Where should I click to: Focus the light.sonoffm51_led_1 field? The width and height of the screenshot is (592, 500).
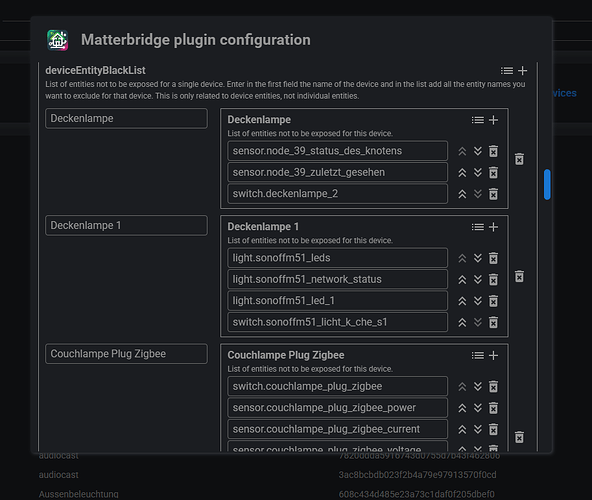[x=338, y=301]
